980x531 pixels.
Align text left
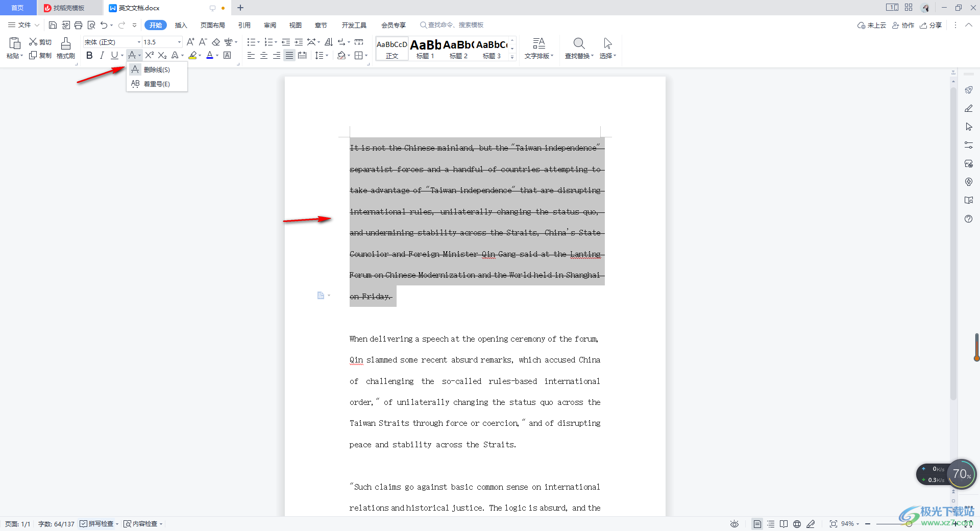251,55
